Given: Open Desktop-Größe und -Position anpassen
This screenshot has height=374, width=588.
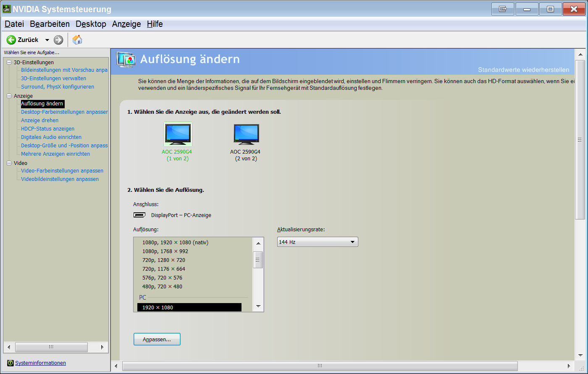Looking at the screenshot, I should (64, 146).
